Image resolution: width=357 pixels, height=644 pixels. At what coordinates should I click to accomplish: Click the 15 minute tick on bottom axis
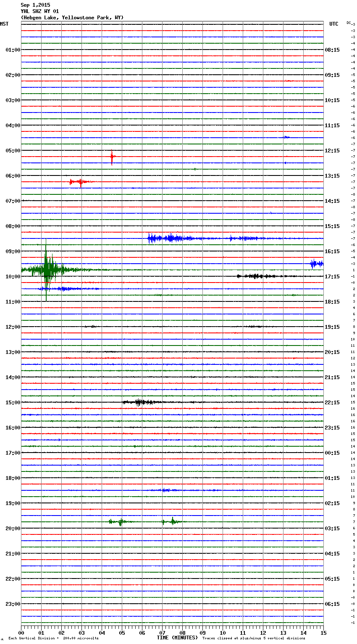point(323,633)
